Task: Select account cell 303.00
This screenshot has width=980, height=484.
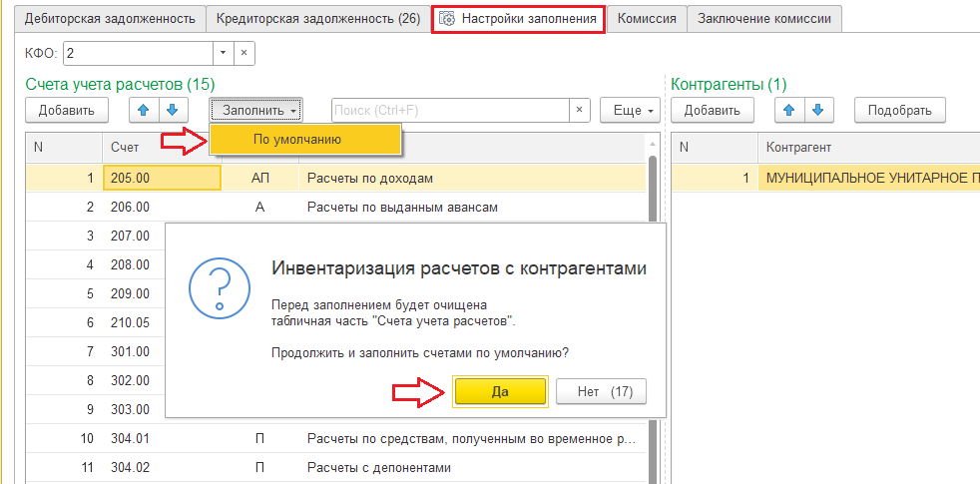Action: pyautogui.click(x=135, y=409)
